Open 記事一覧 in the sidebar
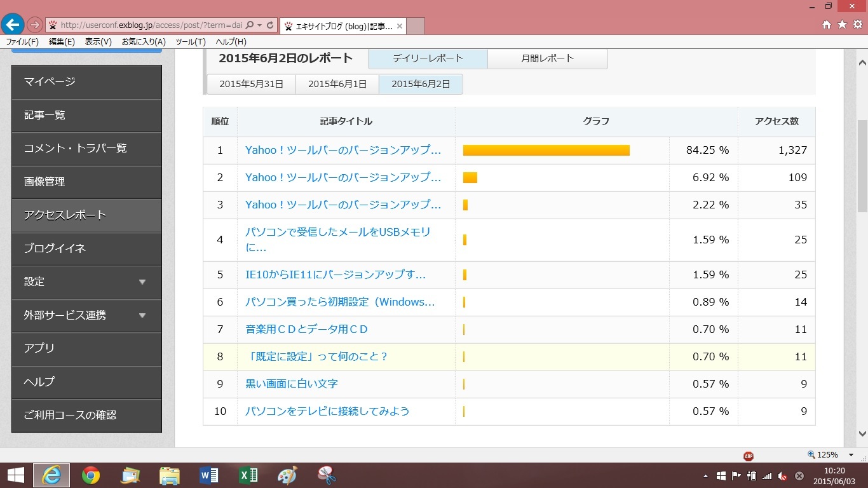The width and height of the screenshot is (868, 488). [x=86, y=116]
